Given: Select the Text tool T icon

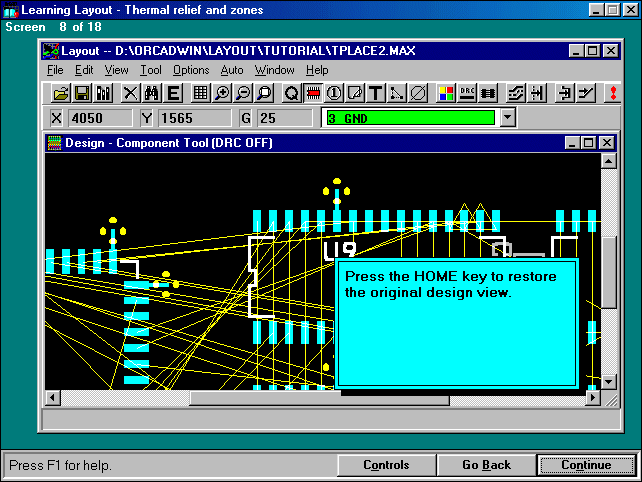Looking at the screenshot, I should click(x=376, y=93).
